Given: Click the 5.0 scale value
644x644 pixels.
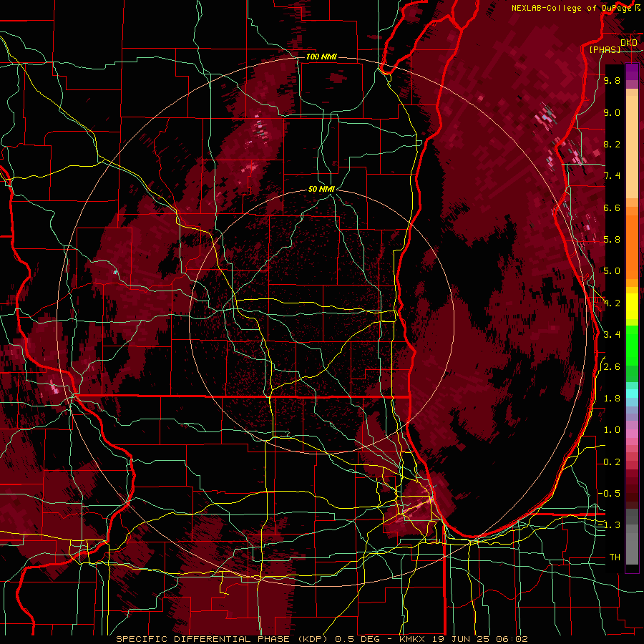Looking at the screenshot, I should pyautogui.click(x=612, y=271).
